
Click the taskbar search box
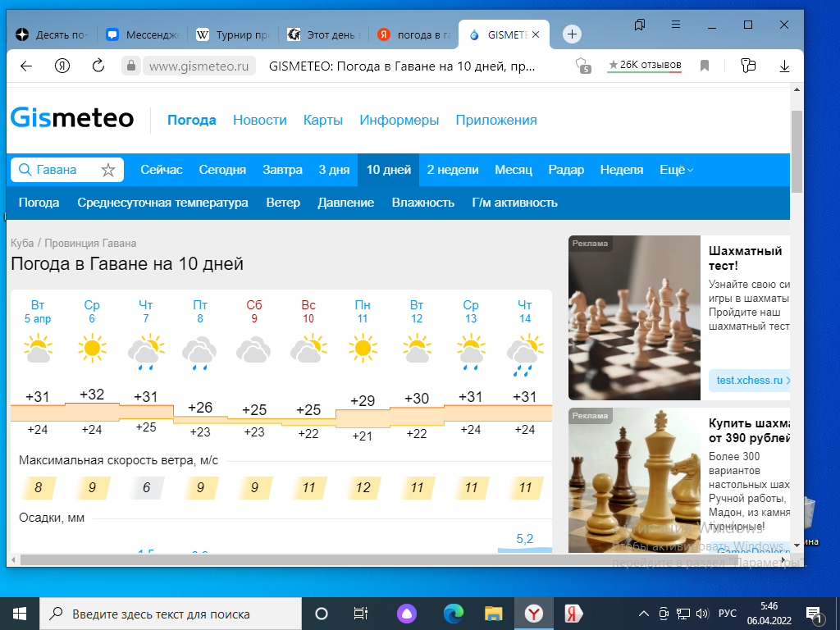pos(171,614)
